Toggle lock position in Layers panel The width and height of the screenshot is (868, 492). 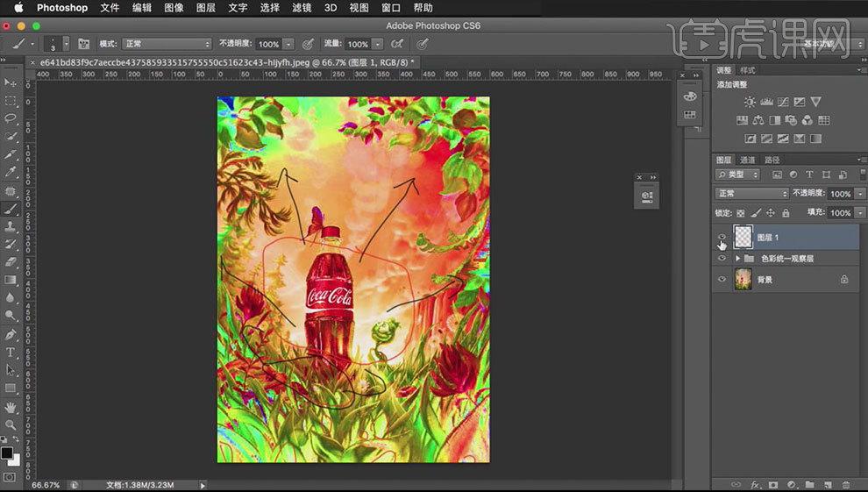point(771,212)
